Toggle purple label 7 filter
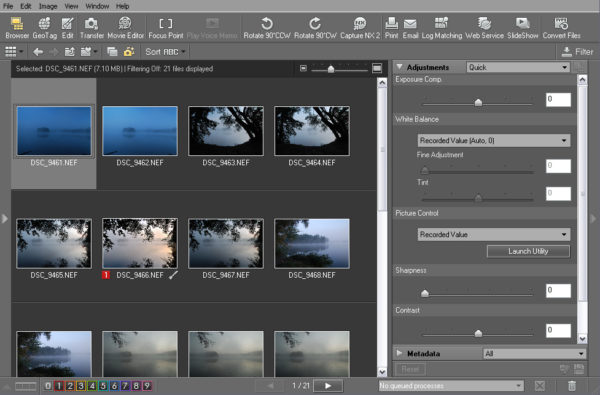 tap(125, 386)
